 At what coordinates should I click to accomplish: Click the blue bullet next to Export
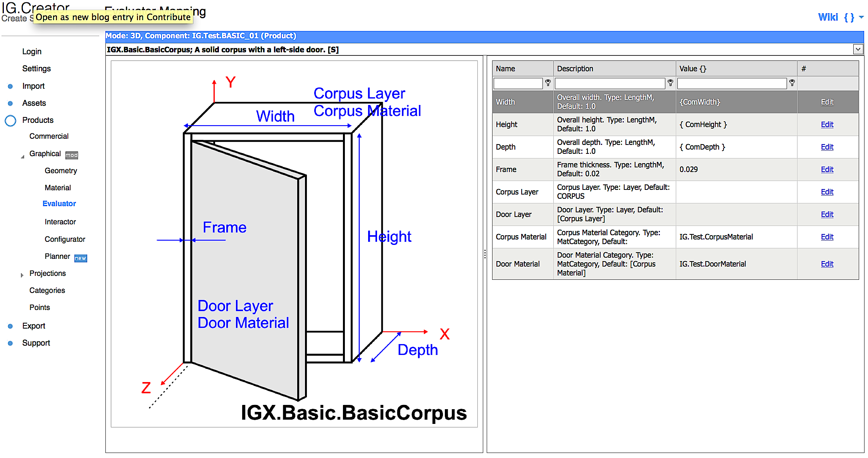coord(10,326)
